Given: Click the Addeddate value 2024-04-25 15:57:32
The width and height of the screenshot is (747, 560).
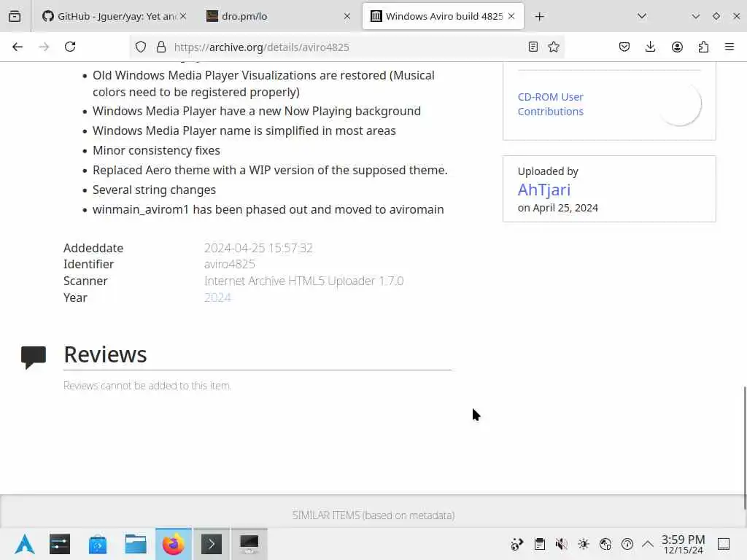Looking at the screenshot, I should 258,248.
